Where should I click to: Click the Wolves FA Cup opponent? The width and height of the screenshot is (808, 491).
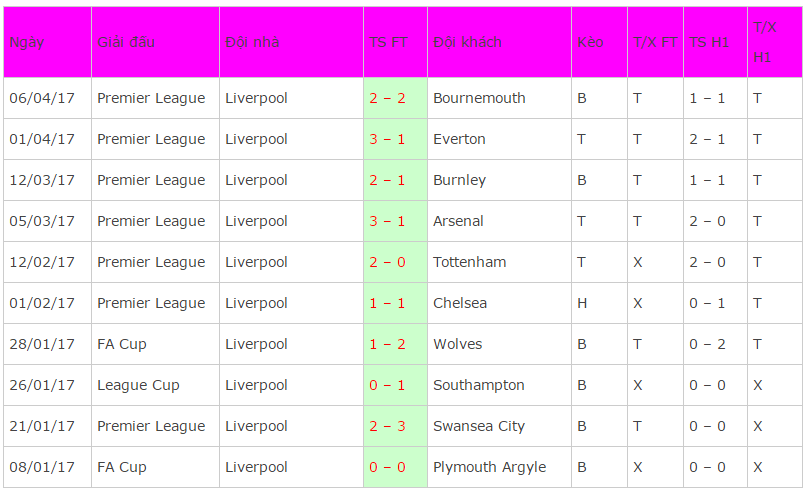[499, 344]
